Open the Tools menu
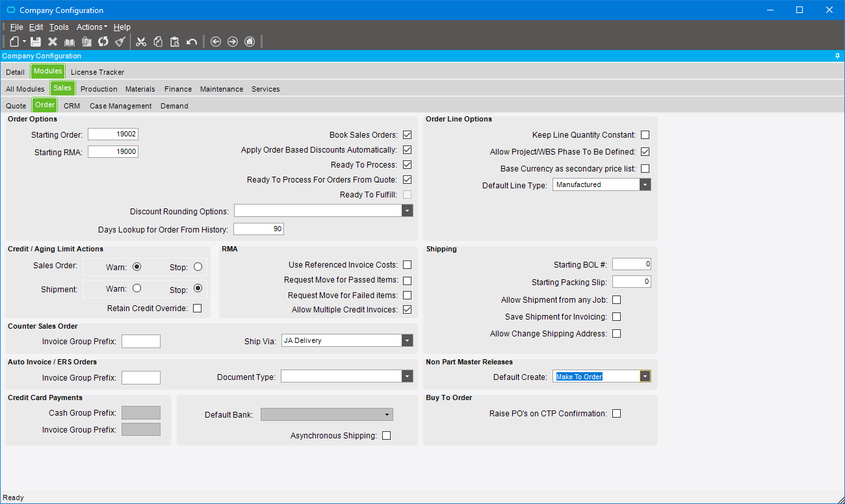 pos(59,27)
